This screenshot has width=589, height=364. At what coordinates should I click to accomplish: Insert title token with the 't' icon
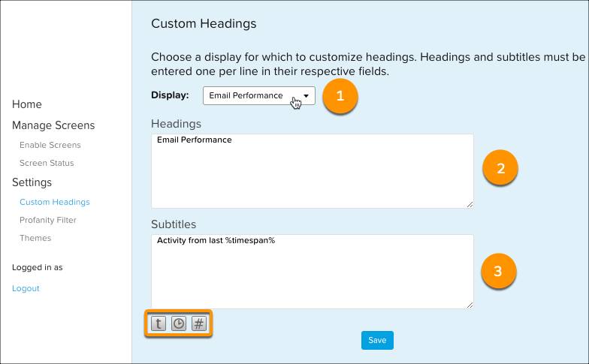pyautogui.click(x=159, y=323)
